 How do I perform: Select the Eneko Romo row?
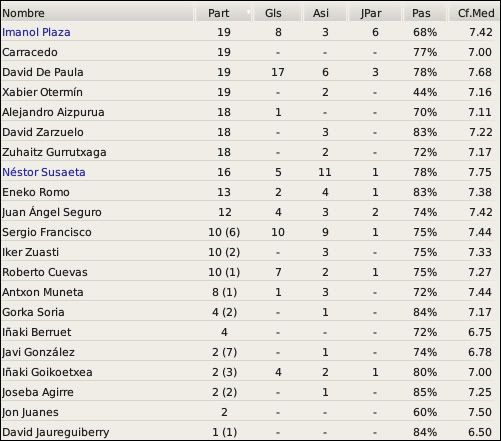[250, 192]
